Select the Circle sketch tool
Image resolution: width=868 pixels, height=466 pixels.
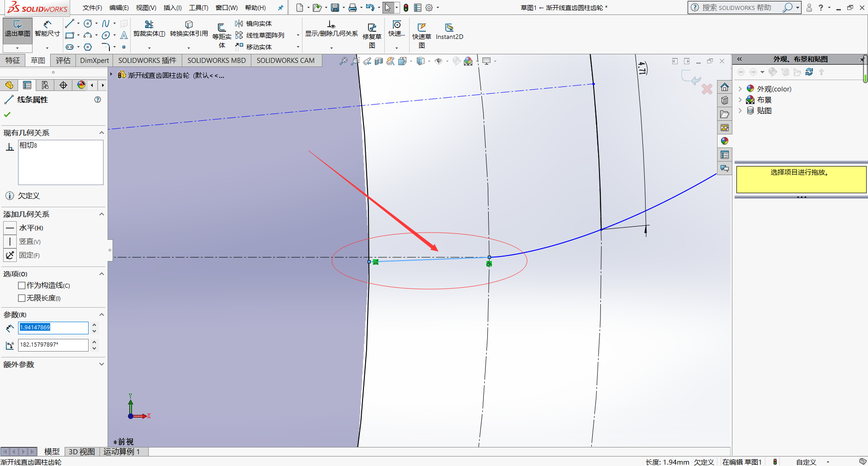88,24
